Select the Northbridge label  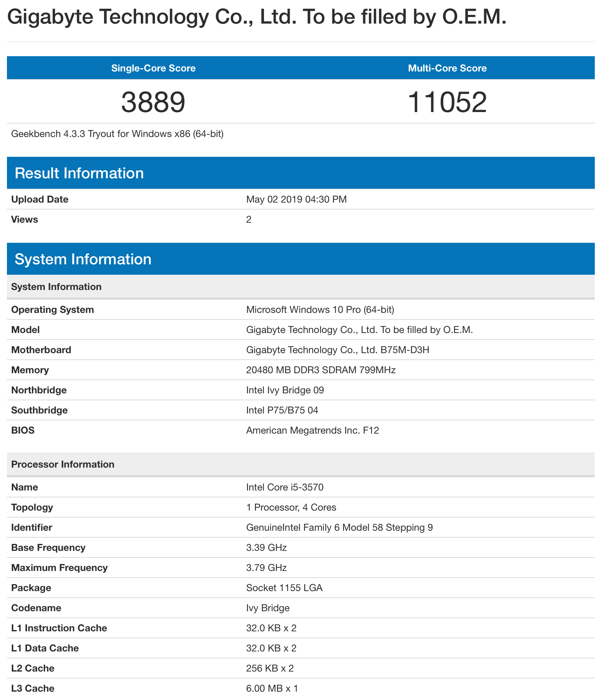39,390
